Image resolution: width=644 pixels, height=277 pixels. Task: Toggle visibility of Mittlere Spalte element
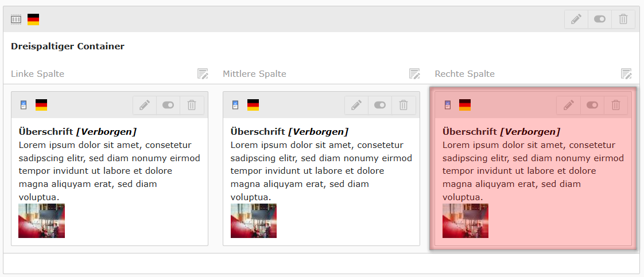click(380, 105)
